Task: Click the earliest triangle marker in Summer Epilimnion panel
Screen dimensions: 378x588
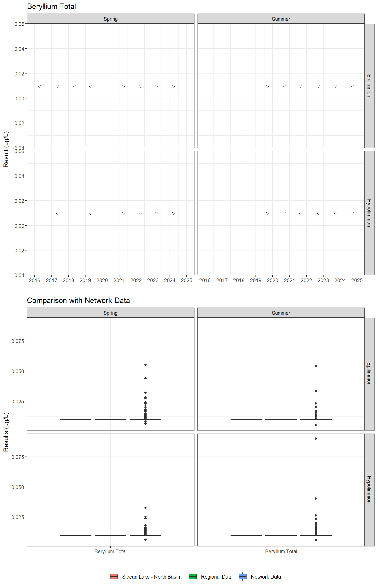Action: (x=268, y=86)
